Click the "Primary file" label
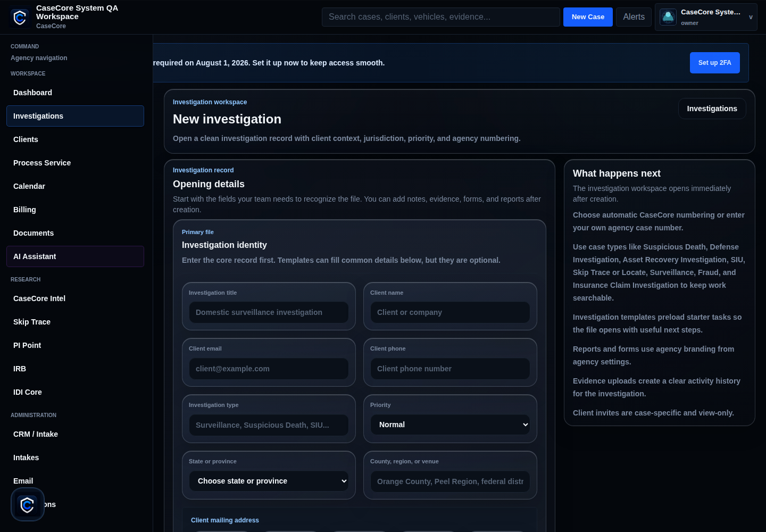766x532 pixels. 198,232
